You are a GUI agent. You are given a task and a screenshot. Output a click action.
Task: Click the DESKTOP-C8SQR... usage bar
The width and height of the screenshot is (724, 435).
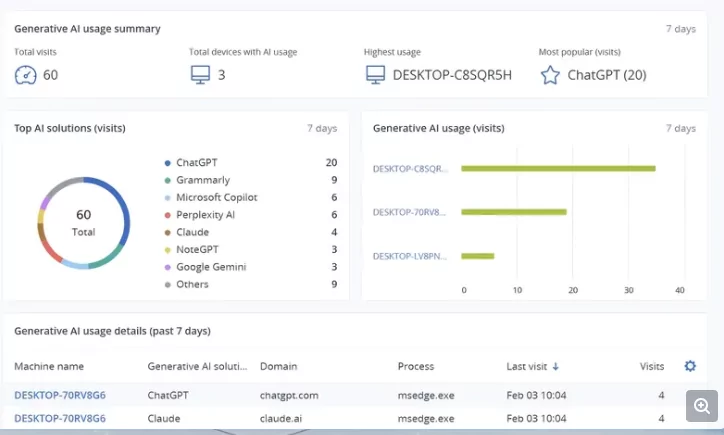(558, 169)
